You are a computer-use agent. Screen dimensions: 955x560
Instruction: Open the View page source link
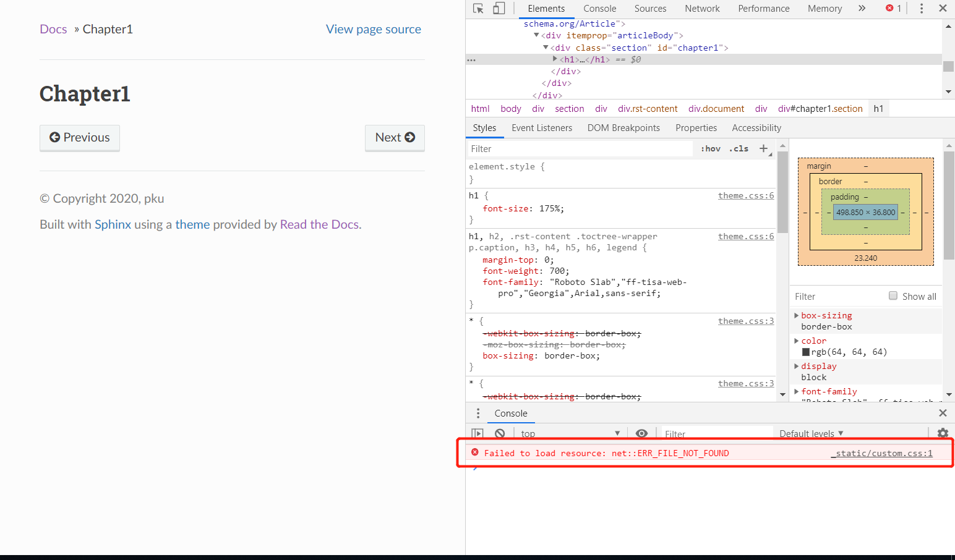[374, 29]
